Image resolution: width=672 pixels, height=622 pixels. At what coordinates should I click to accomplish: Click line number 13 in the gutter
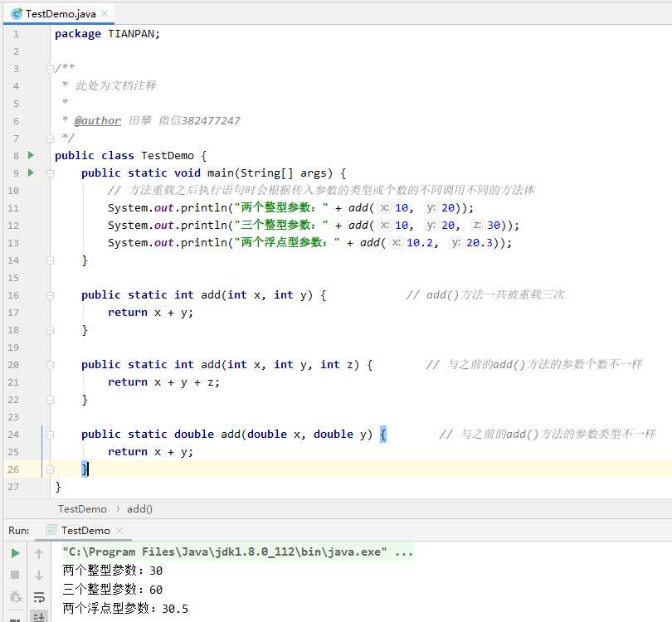13,243
